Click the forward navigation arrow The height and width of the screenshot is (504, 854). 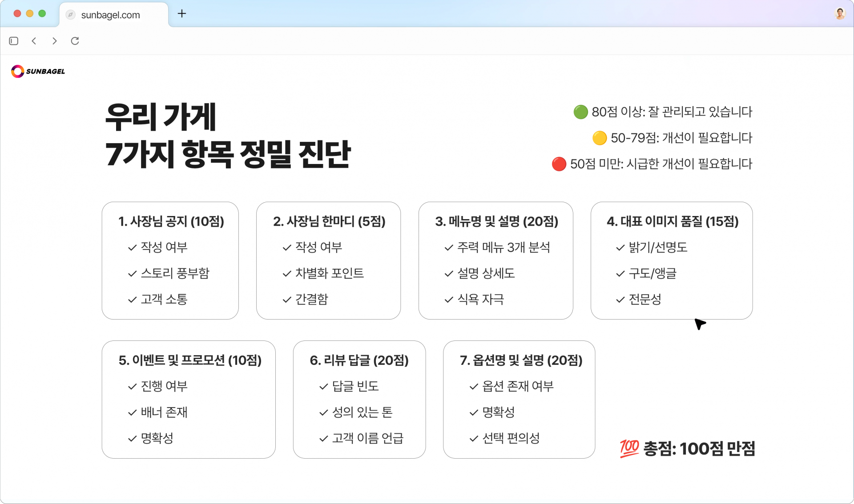(54, 41)
